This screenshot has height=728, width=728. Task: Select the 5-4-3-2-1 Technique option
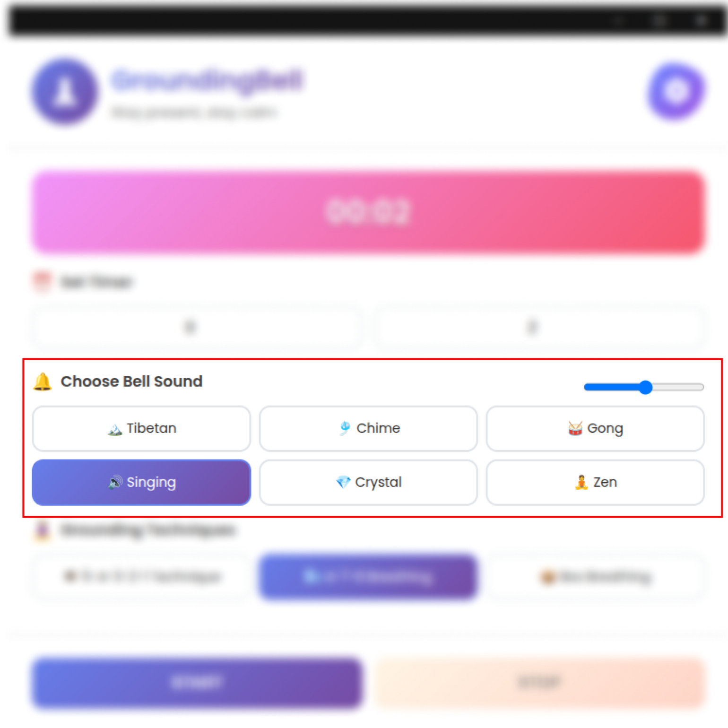point(141,577)
